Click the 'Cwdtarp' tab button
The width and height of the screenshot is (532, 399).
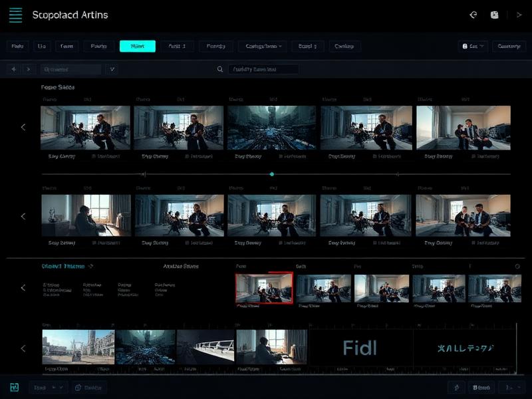click(x=344, y=46)
